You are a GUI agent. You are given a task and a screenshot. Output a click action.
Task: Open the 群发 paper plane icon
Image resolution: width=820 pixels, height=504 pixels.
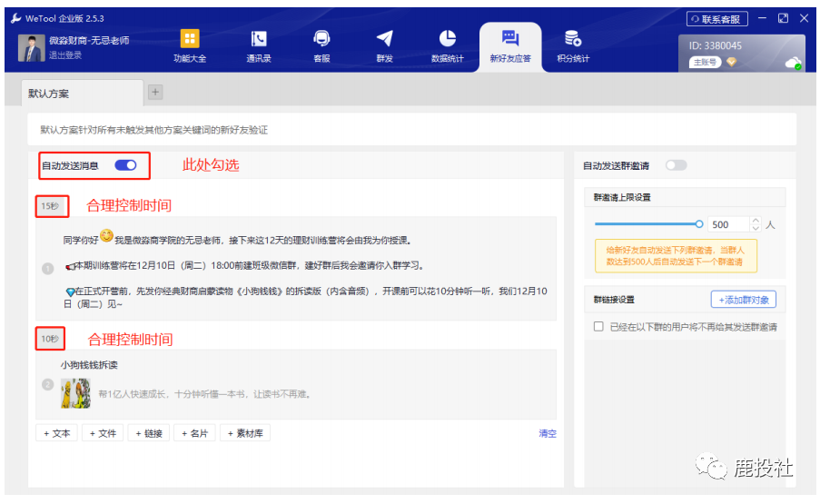tap(384, 38)
